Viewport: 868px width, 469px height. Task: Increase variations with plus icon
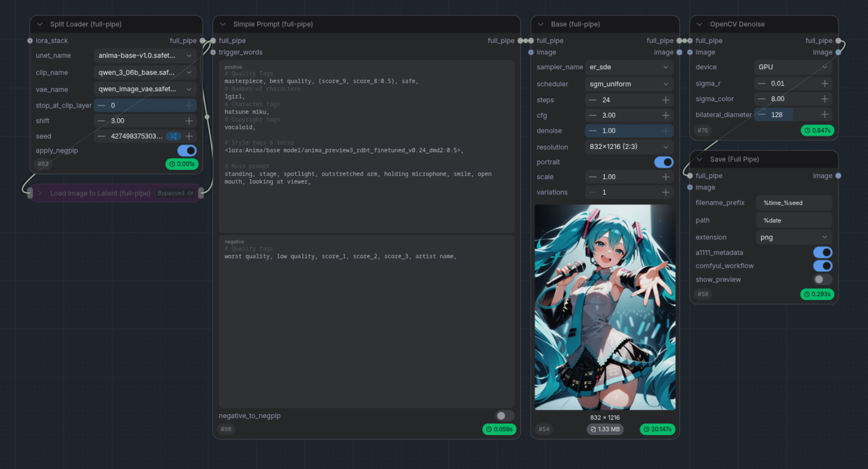(x=666, y=192)
